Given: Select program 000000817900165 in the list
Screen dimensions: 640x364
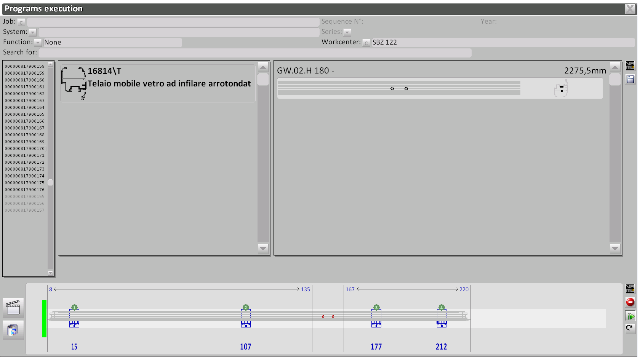Looking at the screenshot, I should pyautogui.click(x=25, y=114).
